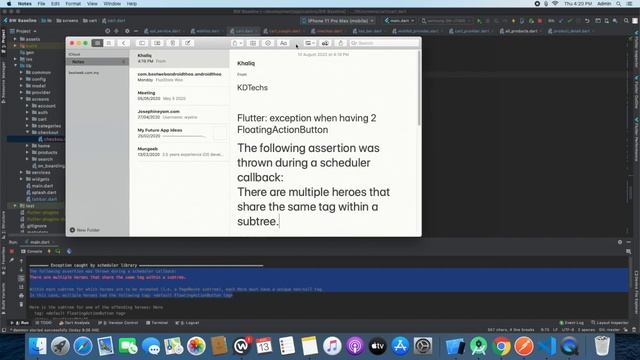The image size is (640, 360).
Task: Click the add people collaboration icon
Action: point(325,43)
